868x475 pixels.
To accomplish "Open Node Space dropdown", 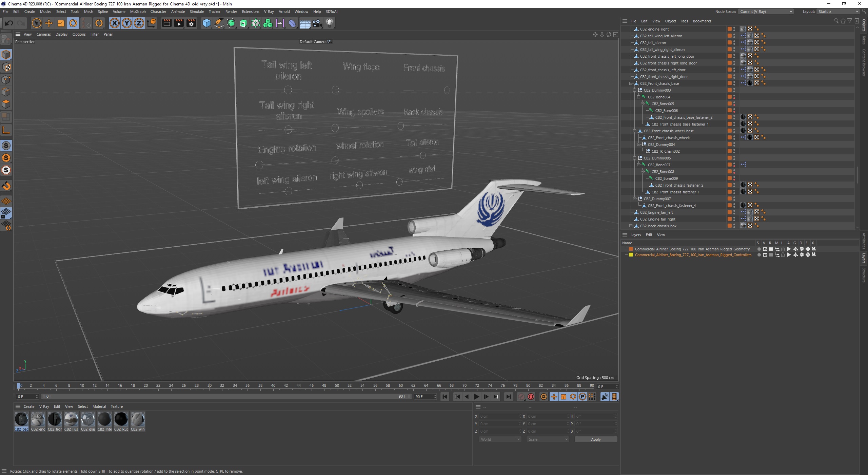I will tap(766, 12).
